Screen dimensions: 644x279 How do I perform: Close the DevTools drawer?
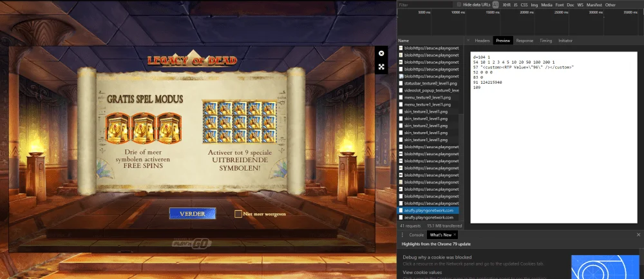pos(638,235)
